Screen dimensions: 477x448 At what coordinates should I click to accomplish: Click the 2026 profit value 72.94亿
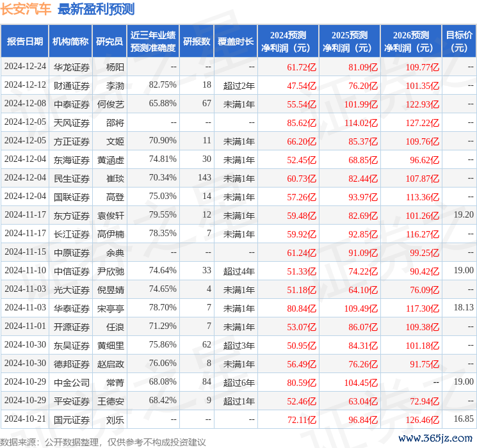click(x=424, y=401)
